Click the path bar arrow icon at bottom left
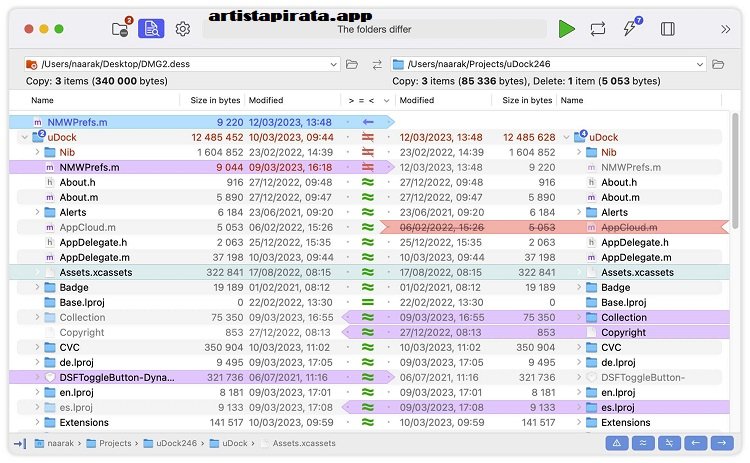This screenshot has width=750, height=463. [x=20, y=443]
